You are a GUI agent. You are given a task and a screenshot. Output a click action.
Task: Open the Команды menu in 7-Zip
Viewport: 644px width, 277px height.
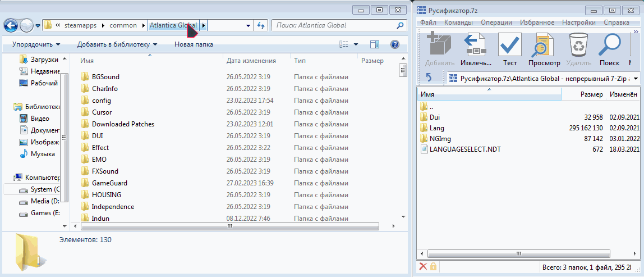click(x=458, y=22)
